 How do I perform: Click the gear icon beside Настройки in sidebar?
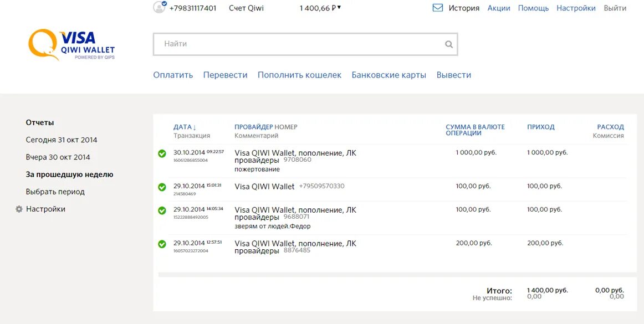coord(19,209)
